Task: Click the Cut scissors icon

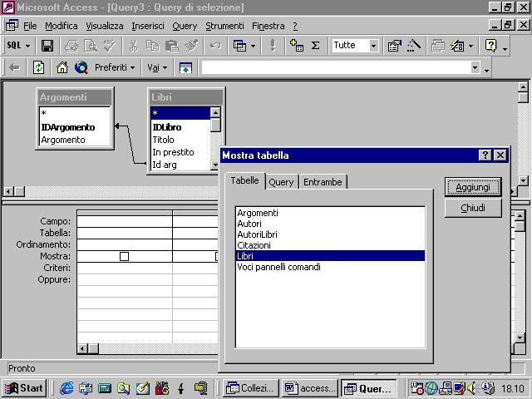Action: coord(134,46)
